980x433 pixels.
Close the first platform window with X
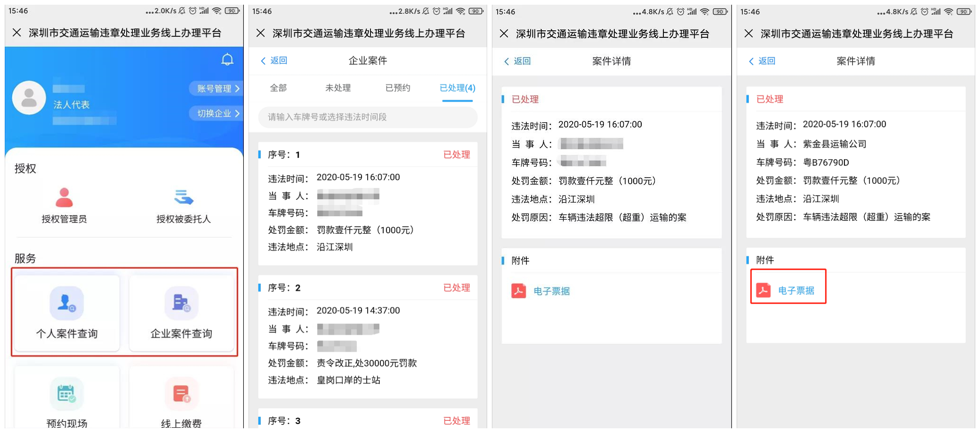point(17,33)
